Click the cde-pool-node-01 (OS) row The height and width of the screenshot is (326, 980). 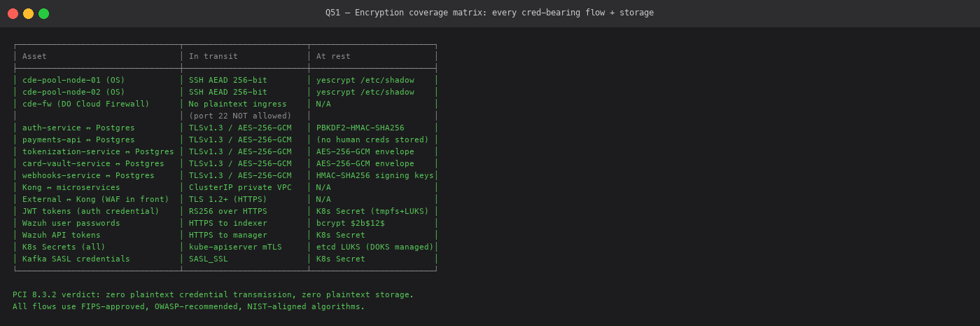coord(225,80)
